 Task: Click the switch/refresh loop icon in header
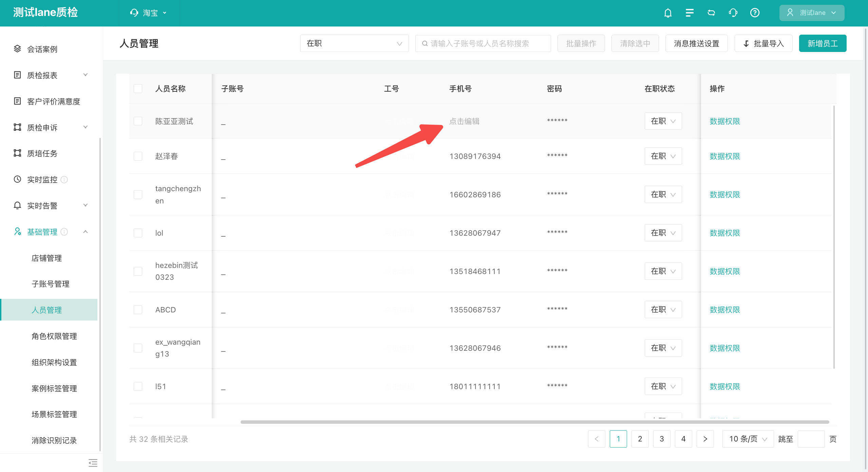(711, 13)
